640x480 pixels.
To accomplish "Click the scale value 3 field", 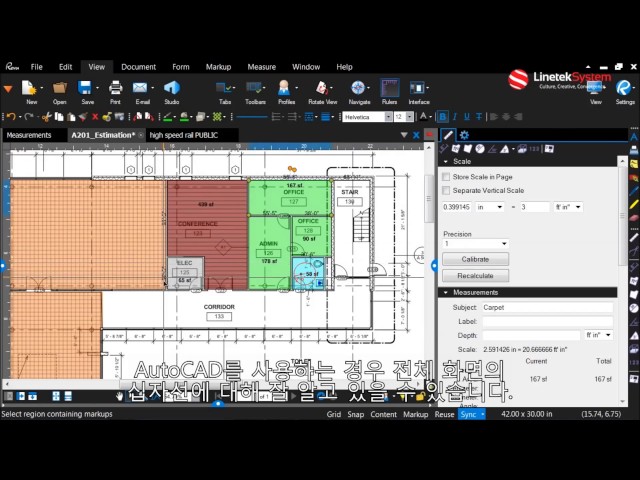I will coord(535,207).
